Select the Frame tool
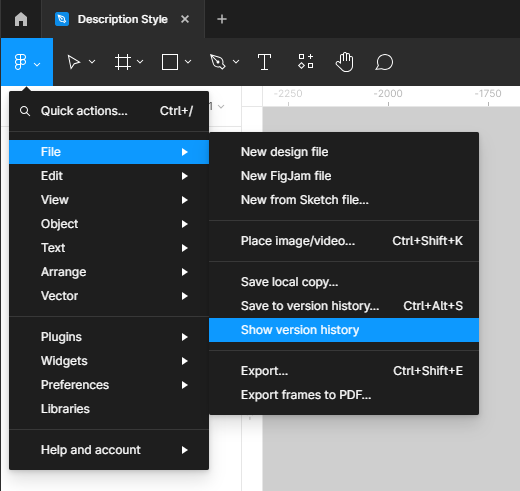 click(x=122, y=62)
